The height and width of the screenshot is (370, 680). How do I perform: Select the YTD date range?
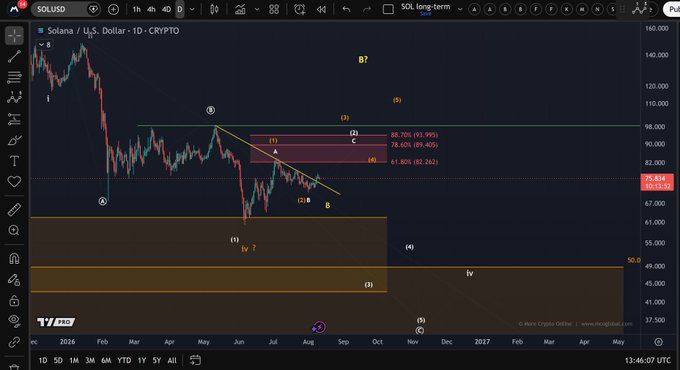click(x=124, y=360)
